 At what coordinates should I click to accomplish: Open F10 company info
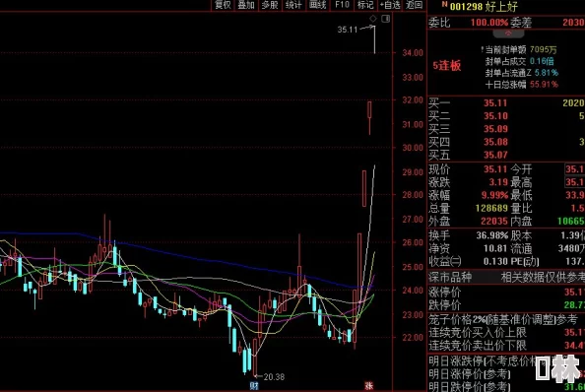(342, 5)
